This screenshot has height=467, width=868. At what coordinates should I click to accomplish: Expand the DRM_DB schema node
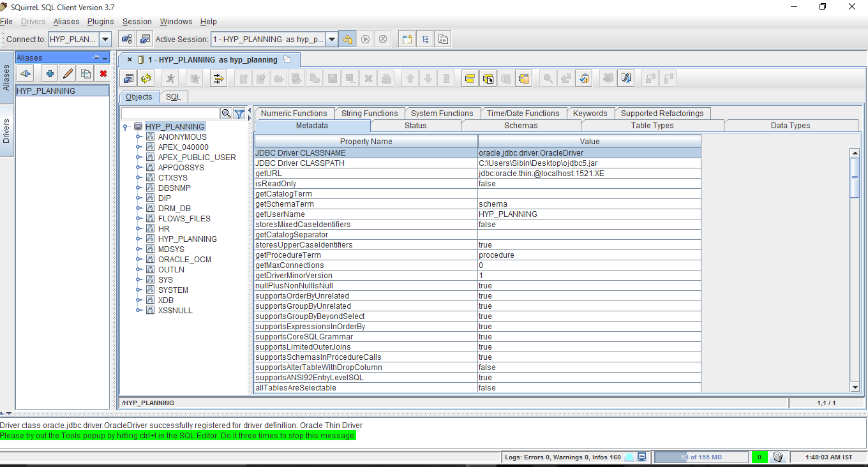[x=138, y=208]
